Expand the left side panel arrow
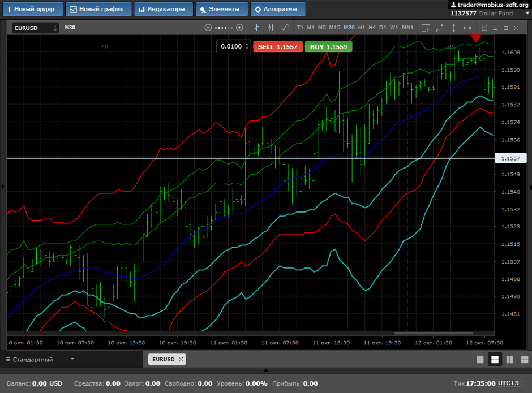Screen dimensions: 532x393 (x=3, y=186)
